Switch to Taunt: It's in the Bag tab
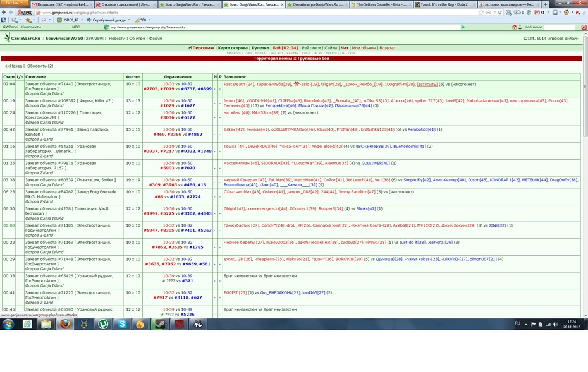 (x=444, y=4)
